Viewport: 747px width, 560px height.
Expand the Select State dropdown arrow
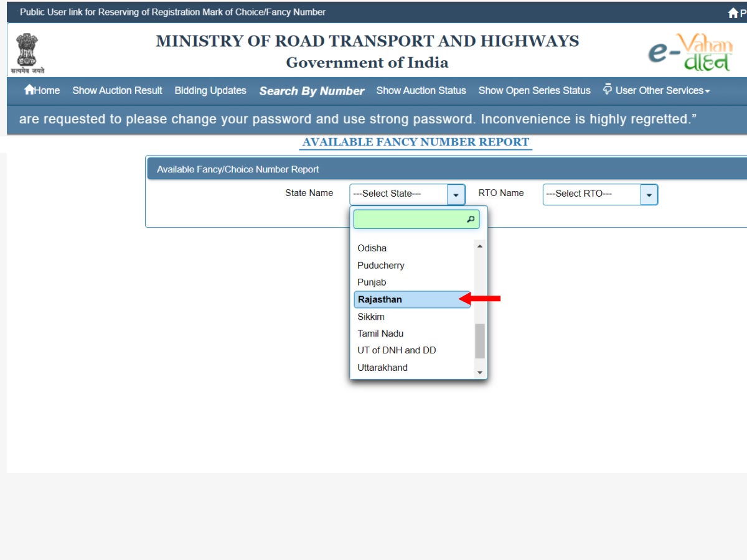coord(456,195)
